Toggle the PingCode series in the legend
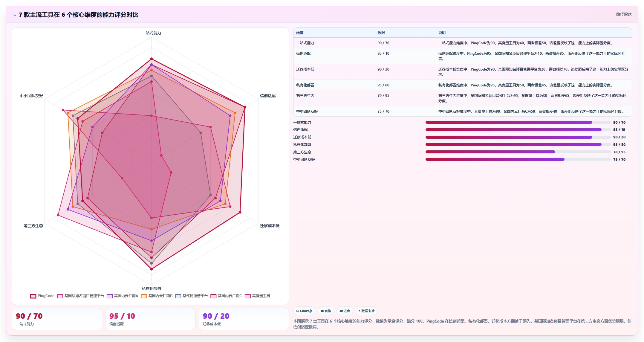Screen dimensions: 644x342 [42, 296]
